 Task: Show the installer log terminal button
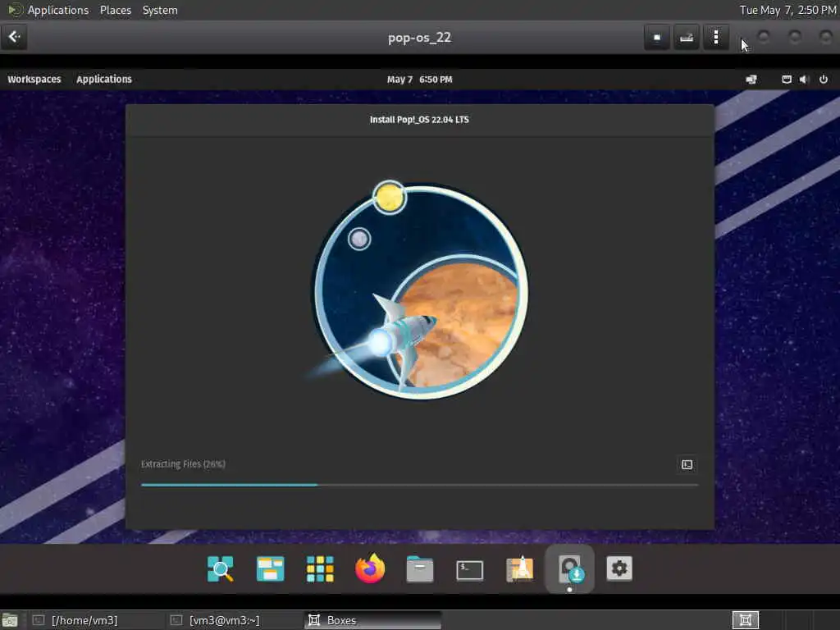687,464
